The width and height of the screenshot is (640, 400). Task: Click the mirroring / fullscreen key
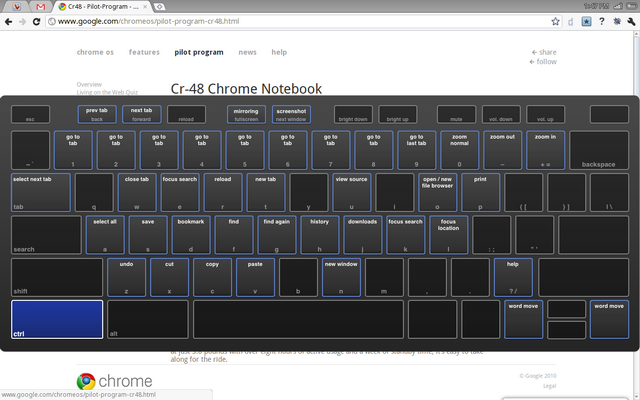[x=246, y=114]
